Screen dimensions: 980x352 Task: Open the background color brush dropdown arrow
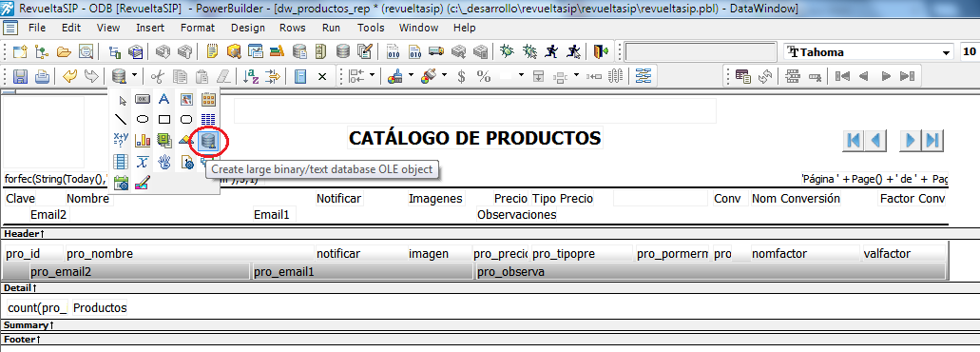[412, 76]
